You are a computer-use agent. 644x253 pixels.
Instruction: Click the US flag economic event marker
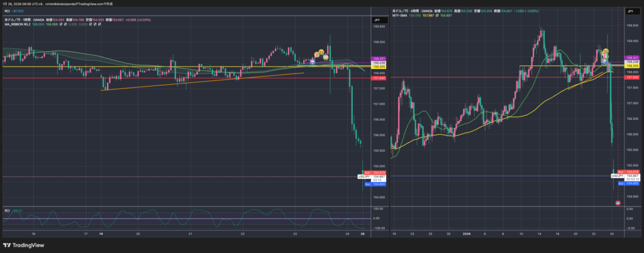[618, 203]
